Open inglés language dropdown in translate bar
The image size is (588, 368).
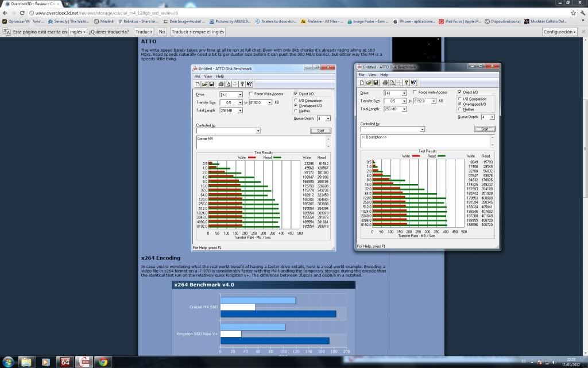(x=78, y=32)
